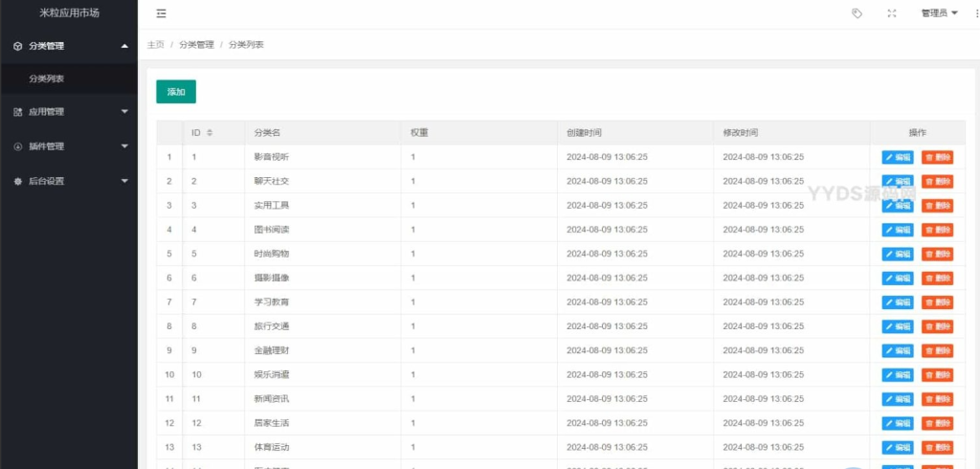Select the 新闻资讯 name cell
Image resolution: width=980 pixels, height=469 pixels.
(323, 399)
